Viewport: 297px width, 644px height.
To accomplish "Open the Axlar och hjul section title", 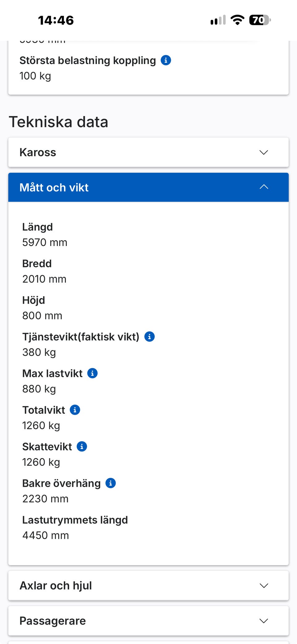I will pos(56,586).
